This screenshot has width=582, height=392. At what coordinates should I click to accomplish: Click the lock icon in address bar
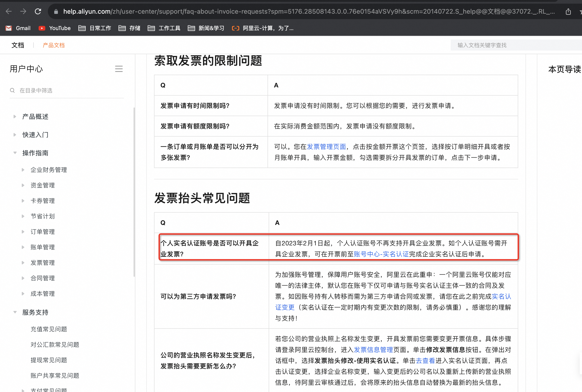click(x=56, y=12)
